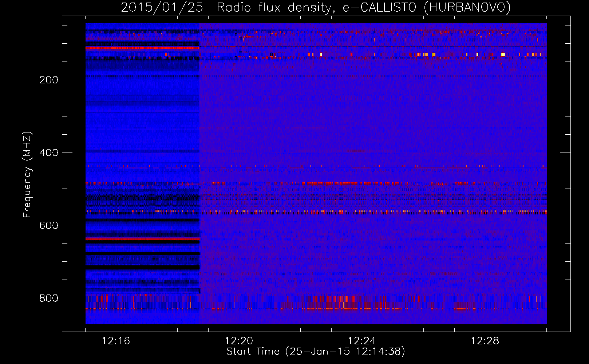Viewport: 589px width, 364px height.
Task: Click the 12:16 time tick label
Action: (116, 341)
